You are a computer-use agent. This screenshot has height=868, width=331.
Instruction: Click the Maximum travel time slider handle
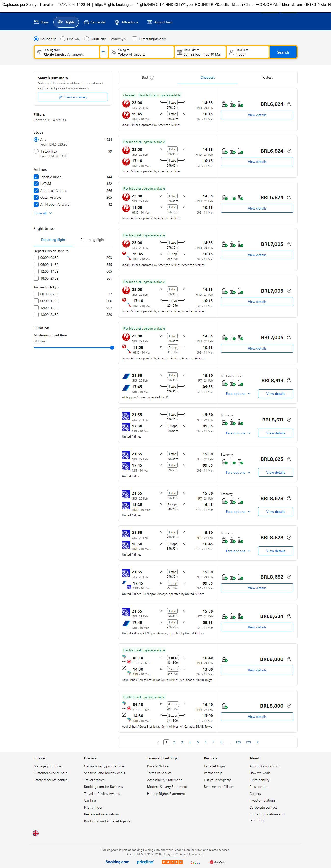(112, 347)
